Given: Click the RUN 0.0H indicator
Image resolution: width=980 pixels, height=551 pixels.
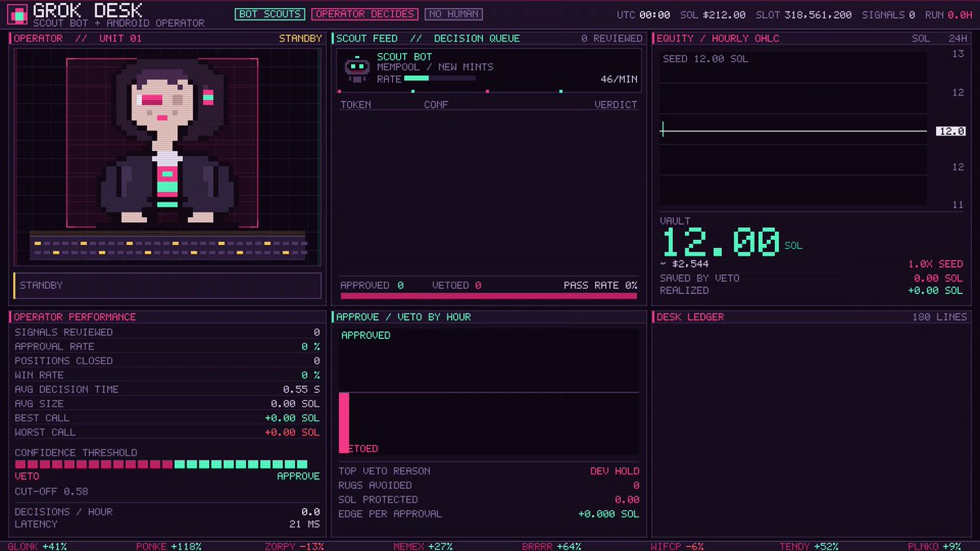Looking at the screenshot, I should click(948, 15).
